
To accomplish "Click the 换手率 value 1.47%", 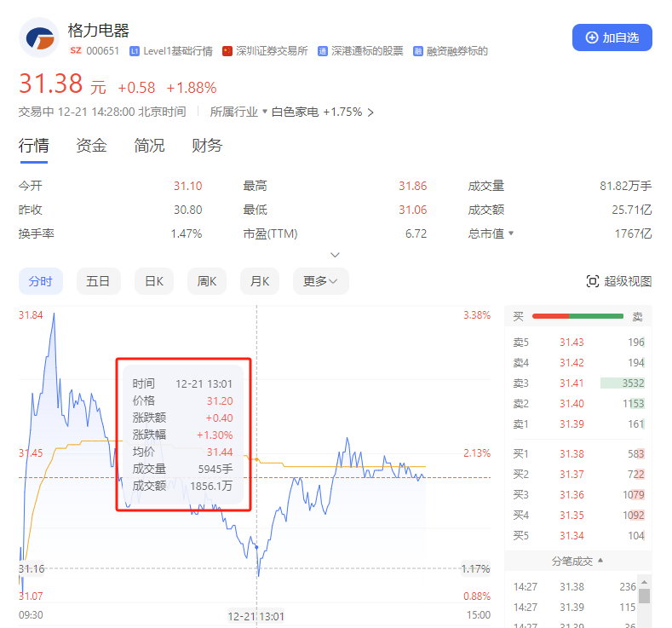I will 187,233.
